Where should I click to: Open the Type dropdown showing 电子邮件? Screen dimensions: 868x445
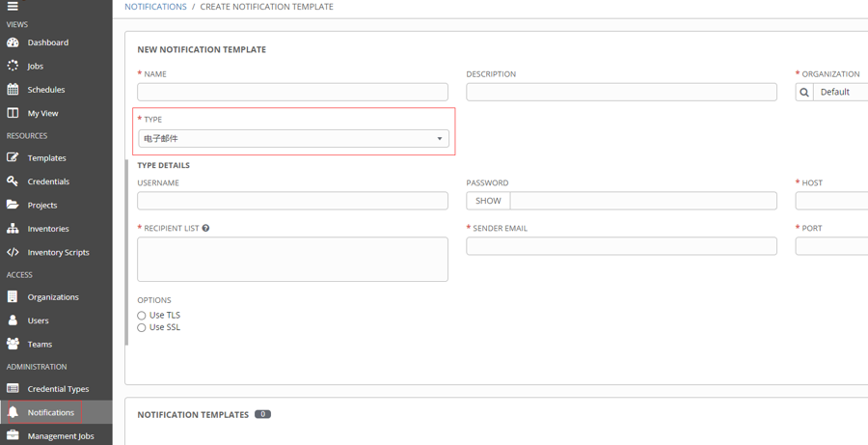pos(293,139)
